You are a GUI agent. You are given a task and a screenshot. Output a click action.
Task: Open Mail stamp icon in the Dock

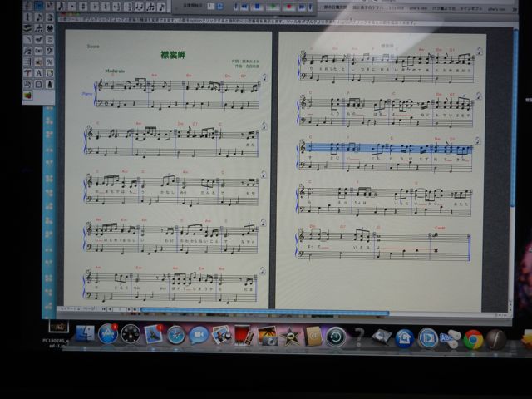point(153,334)
